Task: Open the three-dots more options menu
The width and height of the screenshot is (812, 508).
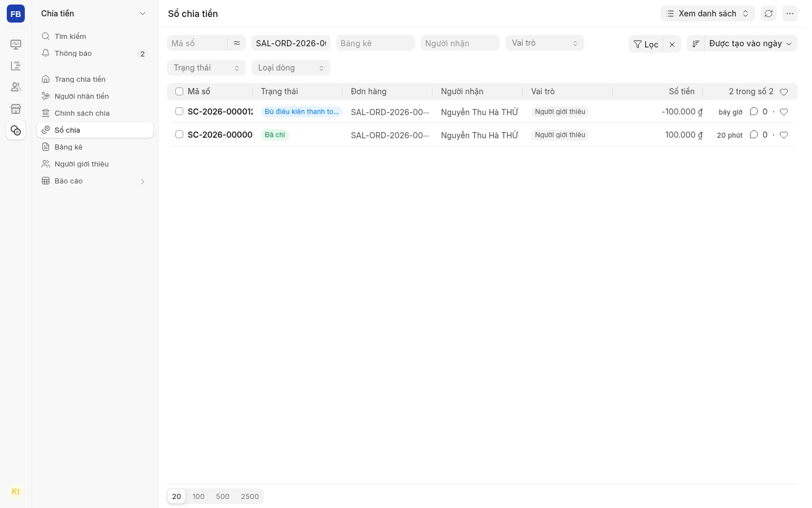Action: (790, 14)
